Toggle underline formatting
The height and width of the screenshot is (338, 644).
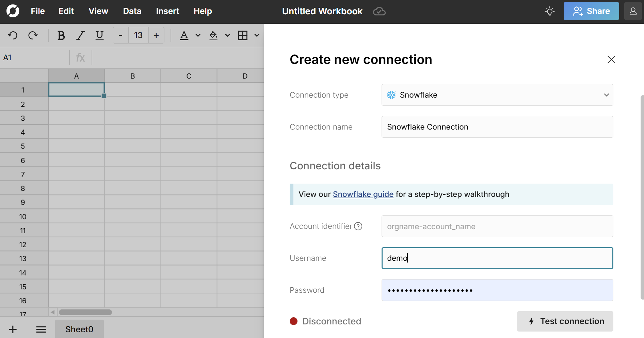(x=99, y=35)
